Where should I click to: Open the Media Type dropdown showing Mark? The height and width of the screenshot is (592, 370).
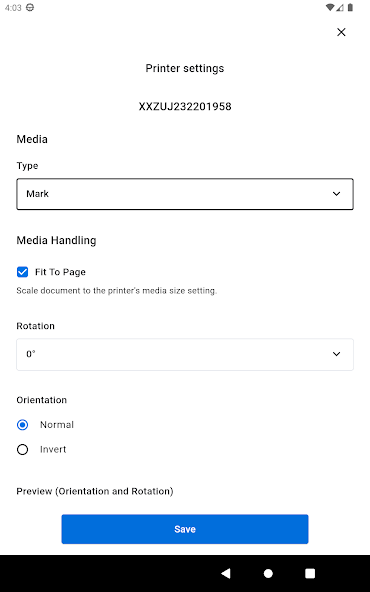pos(185,194)
